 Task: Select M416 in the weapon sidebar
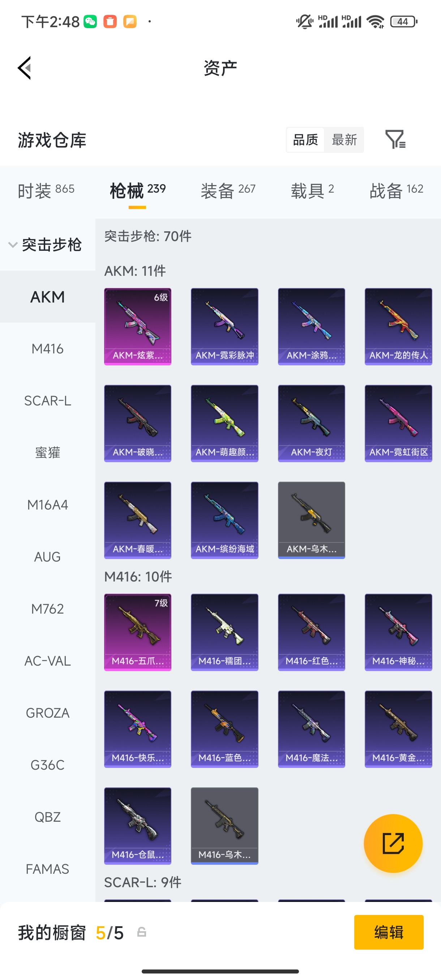point(48,349)
